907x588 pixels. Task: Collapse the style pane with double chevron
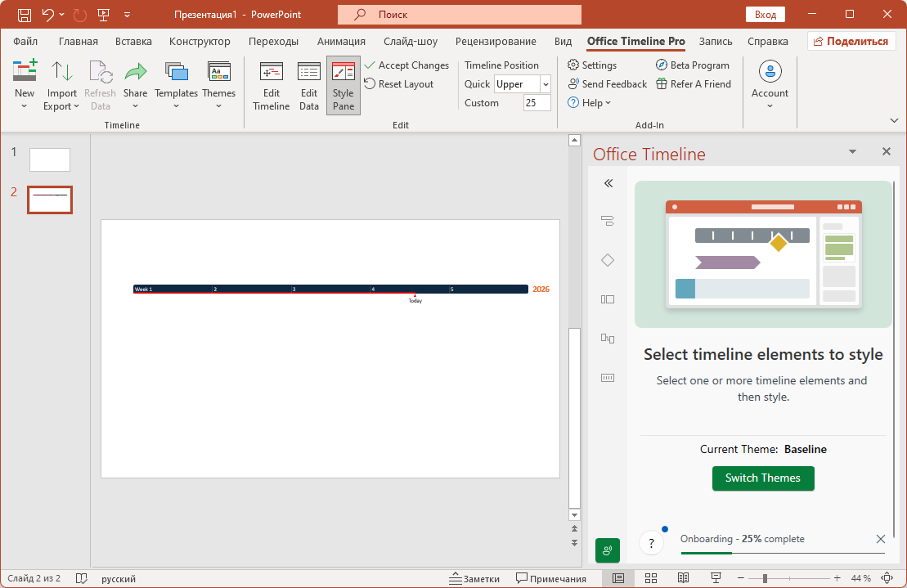click(x=608, y=183)
